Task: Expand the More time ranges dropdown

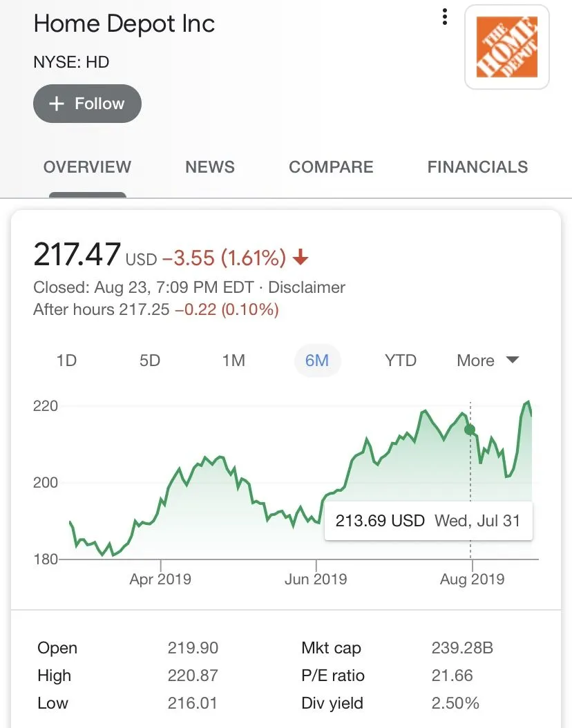Action: (x=487, y=361)
